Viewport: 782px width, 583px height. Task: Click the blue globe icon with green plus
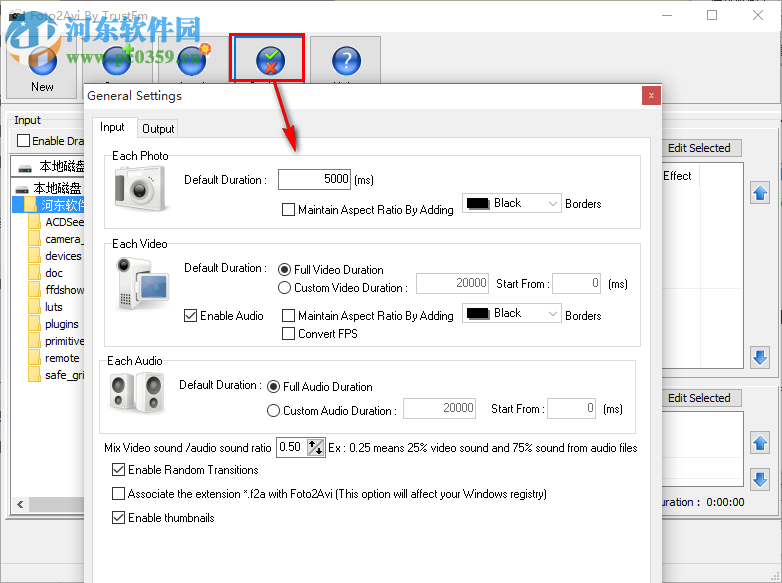coord(117,60)
